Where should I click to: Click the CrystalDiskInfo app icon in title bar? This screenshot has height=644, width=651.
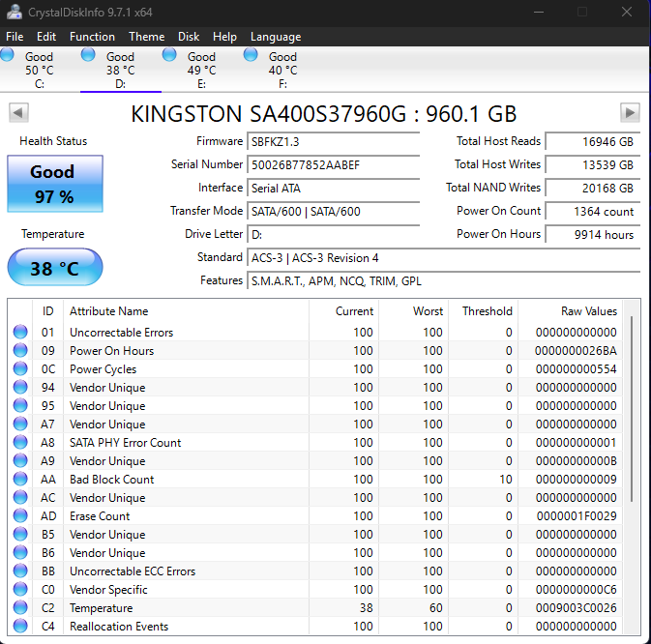click(x=15, y=12)
